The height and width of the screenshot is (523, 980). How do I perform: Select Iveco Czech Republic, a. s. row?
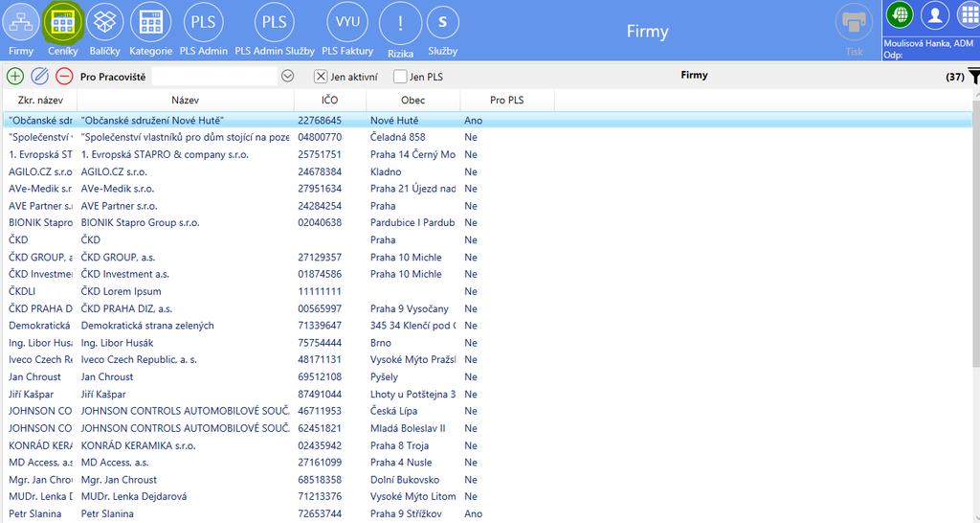point(487,360)
